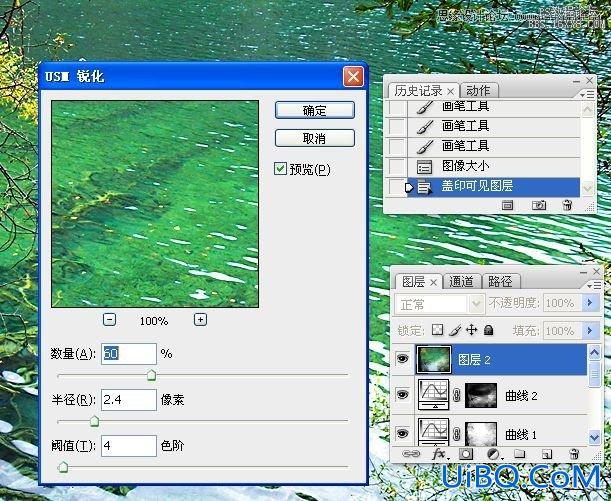Select the 曲线 2 layer mask thumbnail
The width and height of the screenshot is (611, 501).
[x=481, y=395]
